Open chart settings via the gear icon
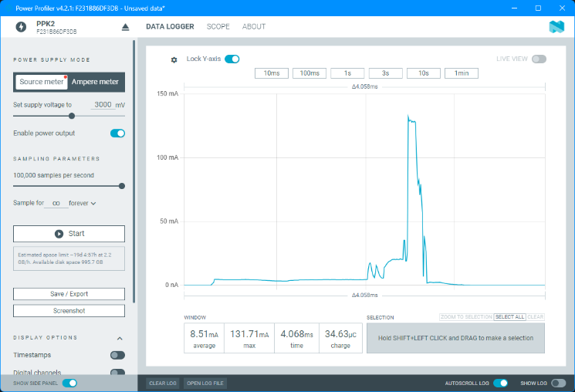 [x=174, y=59]
